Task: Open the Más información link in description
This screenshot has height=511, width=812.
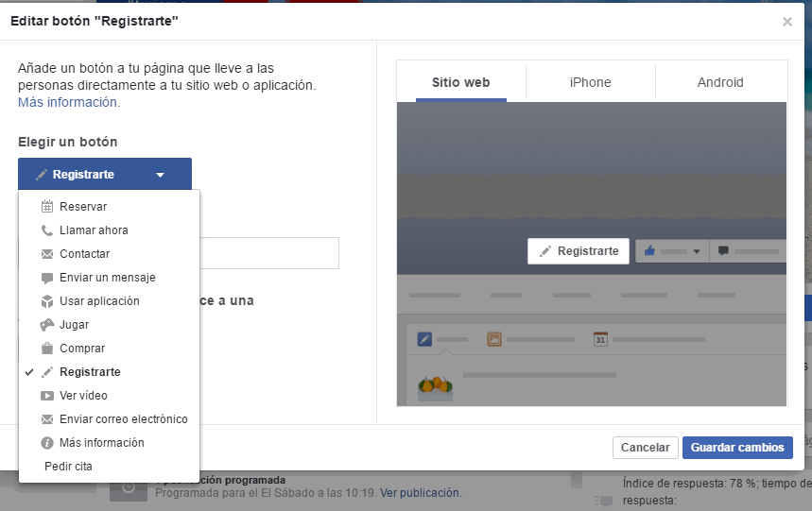Action: click(67, 102)
